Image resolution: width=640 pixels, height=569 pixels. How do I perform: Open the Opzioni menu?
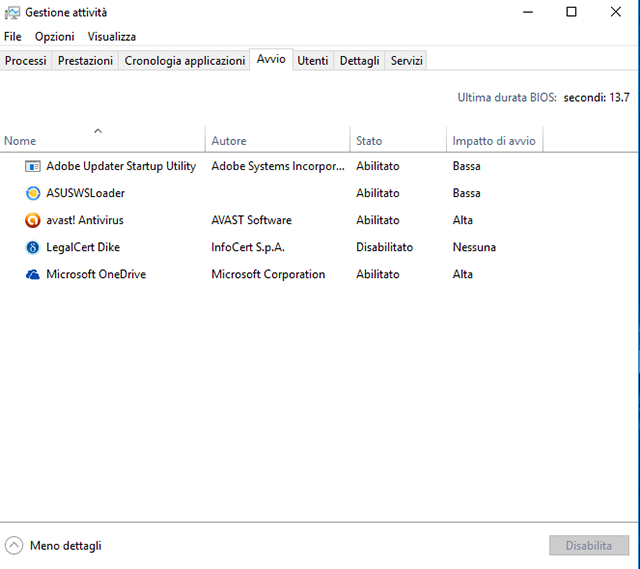(55, 37)
